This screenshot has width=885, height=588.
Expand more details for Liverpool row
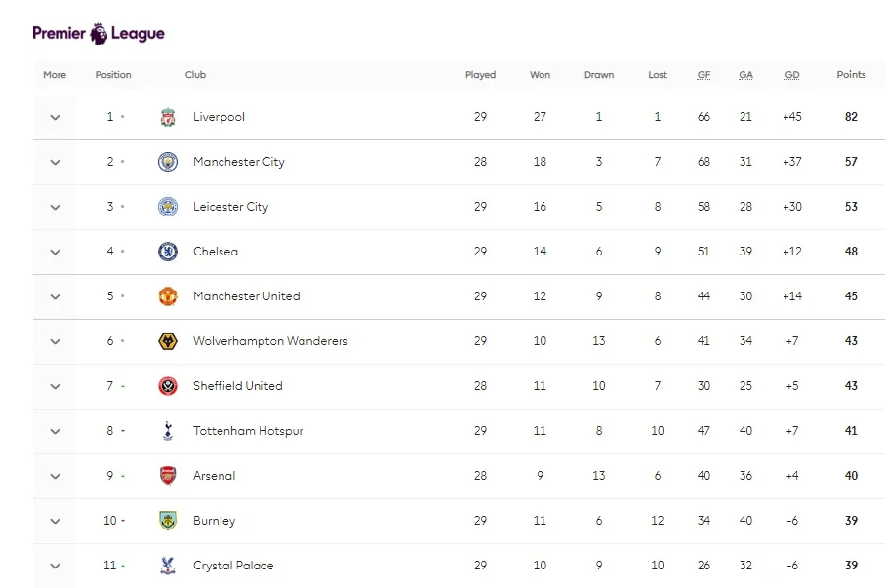[55, 117]
